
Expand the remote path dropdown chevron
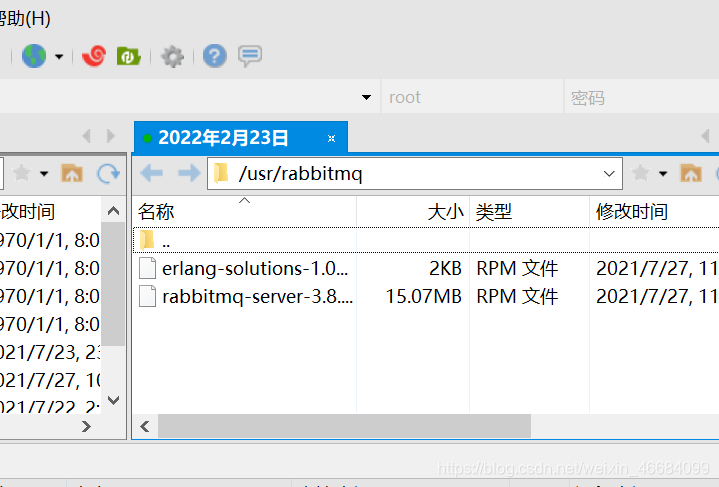coord(609,174)
